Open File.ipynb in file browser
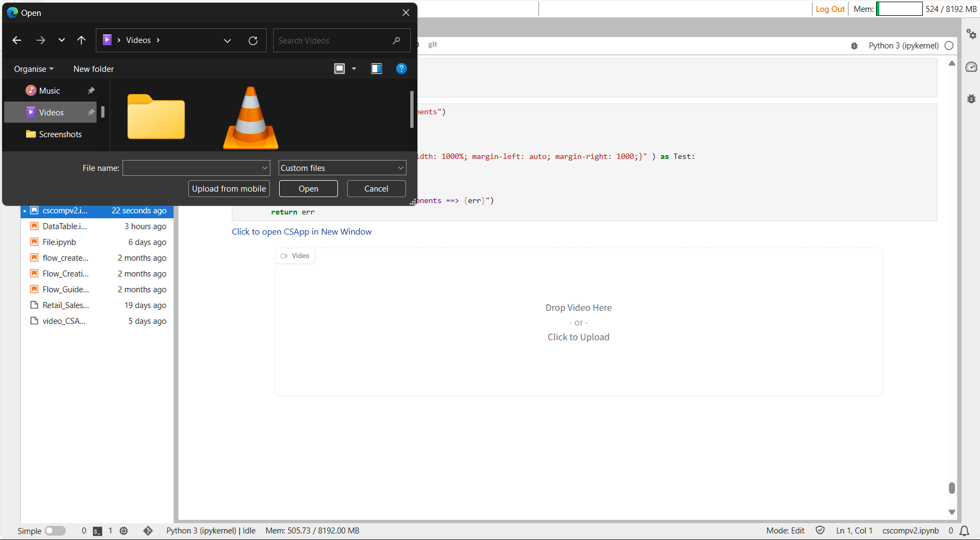980x540 pixels. pyautogui.click(x=97, y=242)
